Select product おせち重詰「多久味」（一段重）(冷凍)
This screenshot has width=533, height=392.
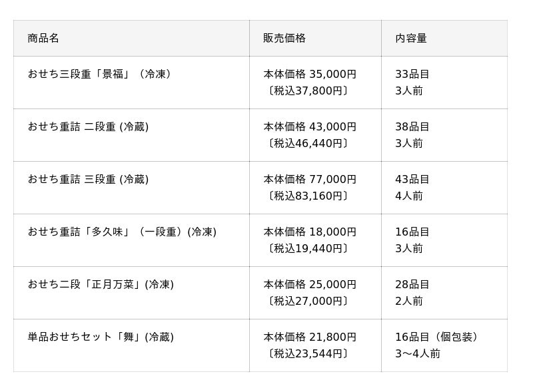(122, 232)
